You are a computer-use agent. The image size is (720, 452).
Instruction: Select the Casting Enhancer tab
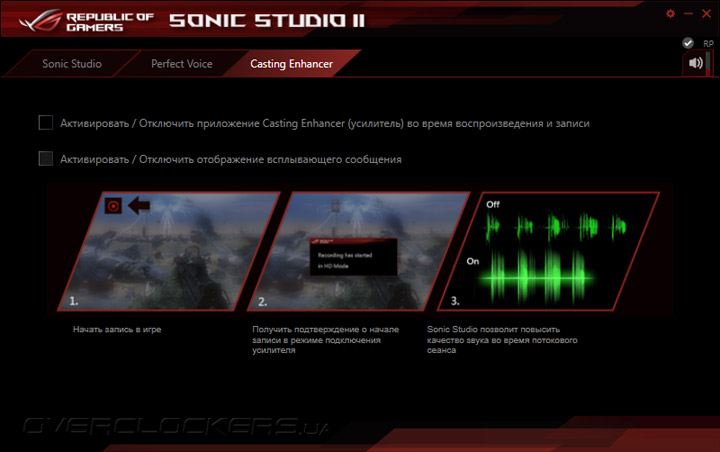[292, 64]
